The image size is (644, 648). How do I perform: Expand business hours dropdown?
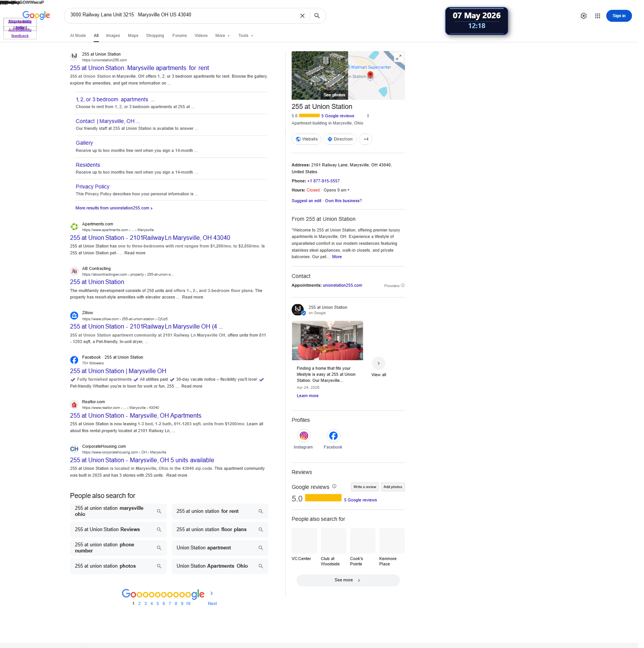click(x=348, y=190)
